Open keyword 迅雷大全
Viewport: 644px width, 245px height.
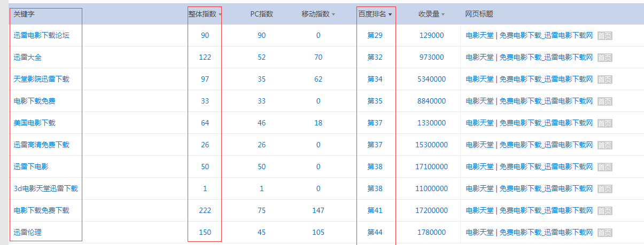click(27, 57)
